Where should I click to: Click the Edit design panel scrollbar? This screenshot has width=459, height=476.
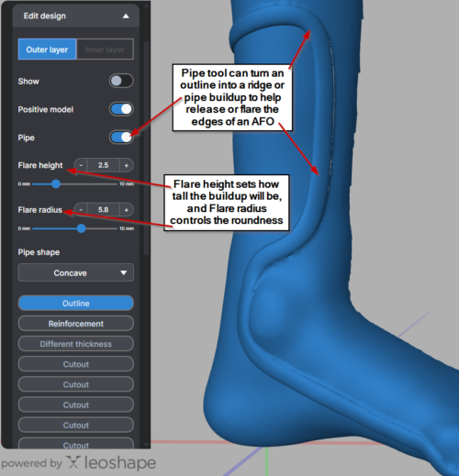pos(146,149)
